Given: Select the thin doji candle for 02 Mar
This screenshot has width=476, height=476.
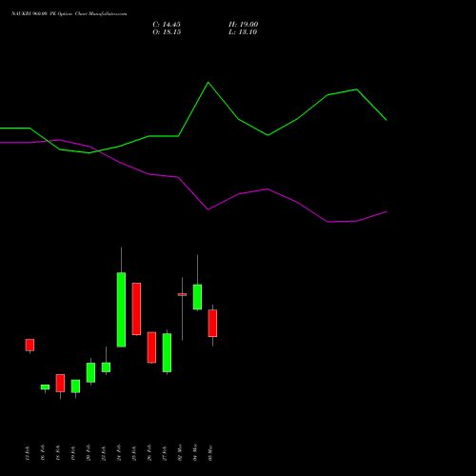Looking at the screenshot, I should pyautogui.click(x=182, y=295).
